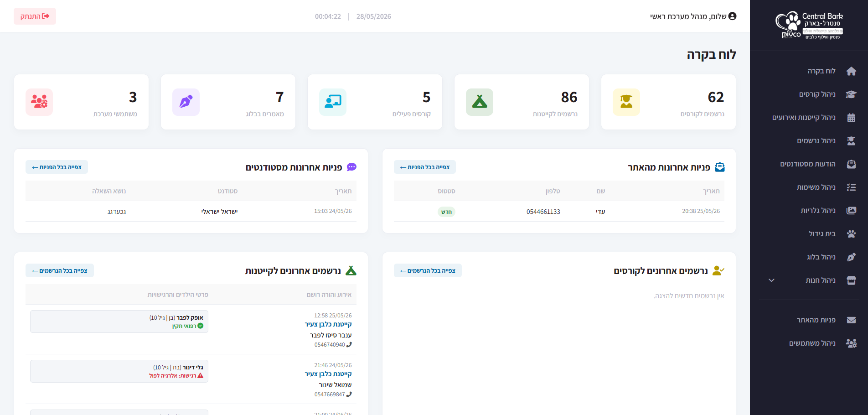
Task: Click parent name ענבר סיסו לפבר
Action: coord(331,335)
